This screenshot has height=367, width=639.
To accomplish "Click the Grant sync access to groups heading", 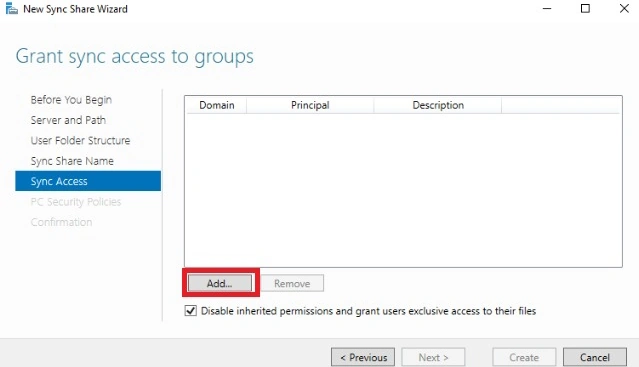I will click(134, 57).
